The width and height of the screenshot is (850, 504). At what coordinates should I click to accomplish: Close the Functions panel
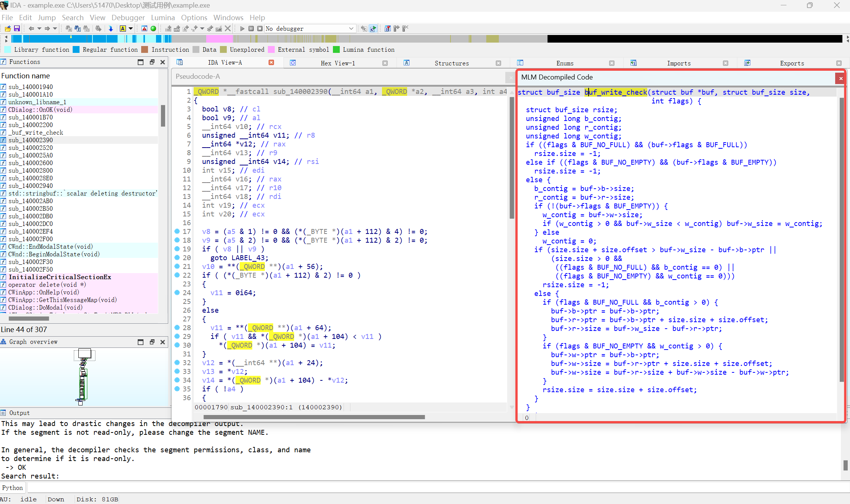pos(163,62)
